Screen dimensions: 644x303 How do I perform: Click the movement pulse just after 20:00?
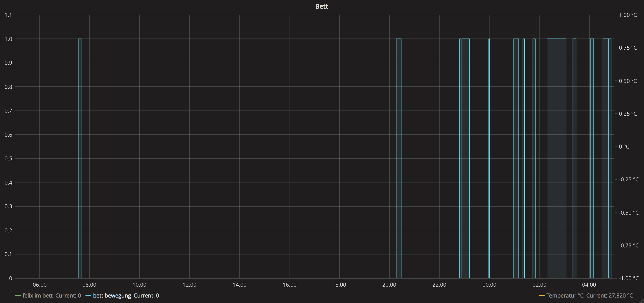(399, 158)
